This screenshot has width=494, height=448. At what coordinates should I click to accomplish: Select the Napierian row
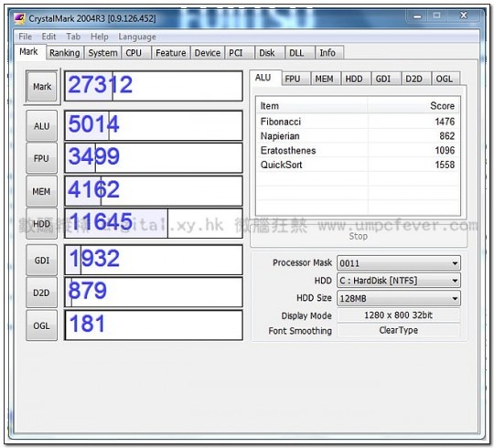pos(358,136)
